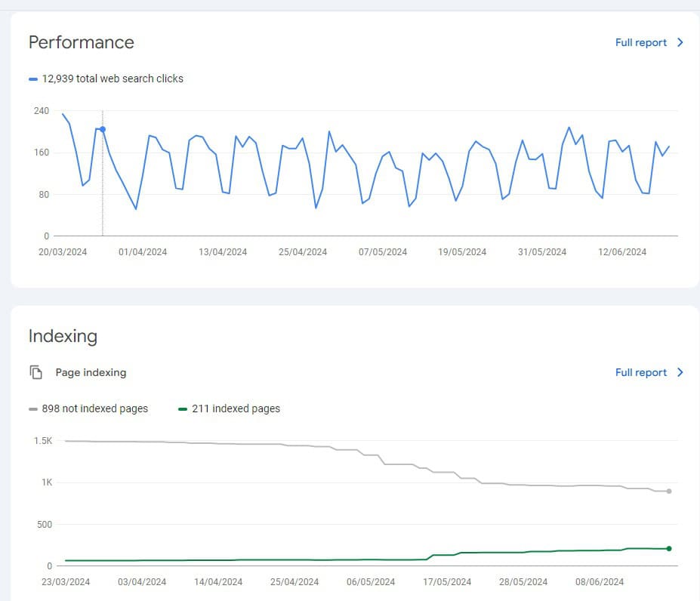Click the green end point of indexed line
700x601 pixels.
[669, 548]
